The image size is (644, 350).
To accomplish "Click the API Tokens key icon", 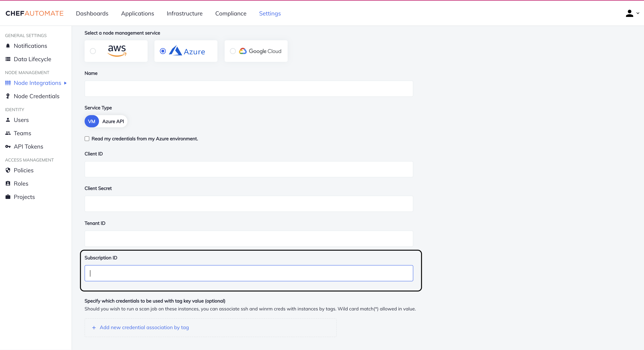I will coord(8,147).
